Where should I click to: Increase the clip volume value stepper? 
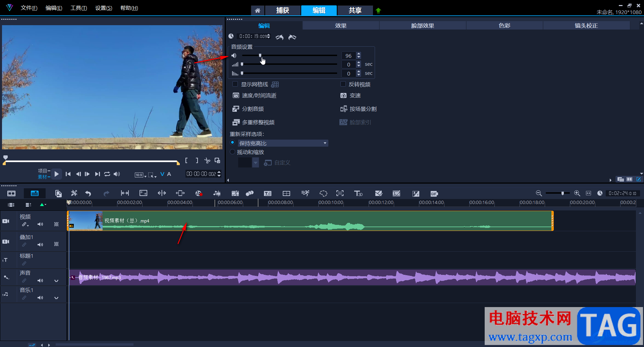point(359,54)
